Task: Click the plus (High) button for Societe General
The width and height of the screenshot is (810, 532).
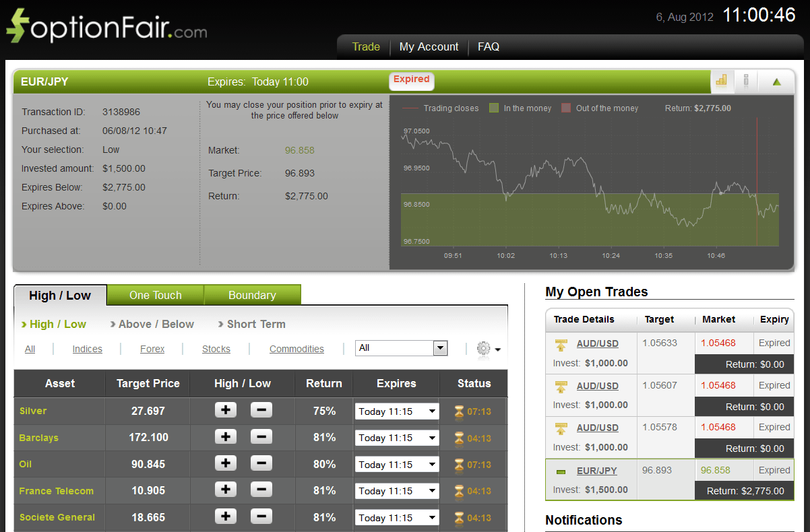Action: pos(226,517)
